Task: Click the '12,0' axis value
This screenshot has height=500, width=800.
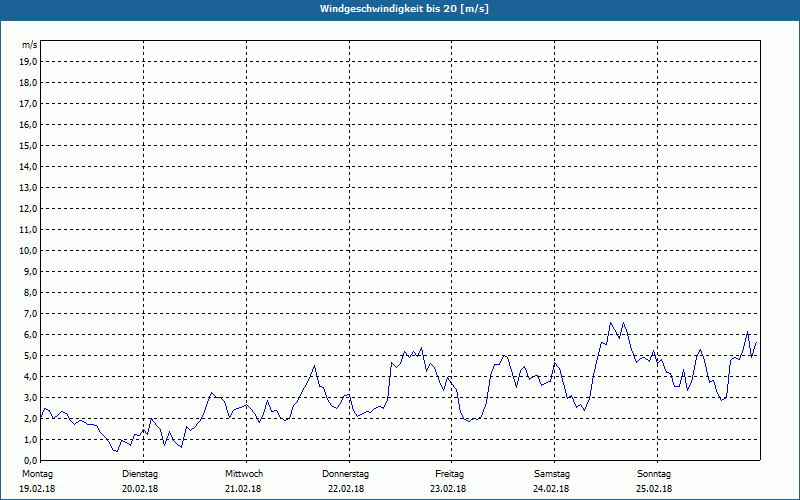Action: [x=28, y=209]
